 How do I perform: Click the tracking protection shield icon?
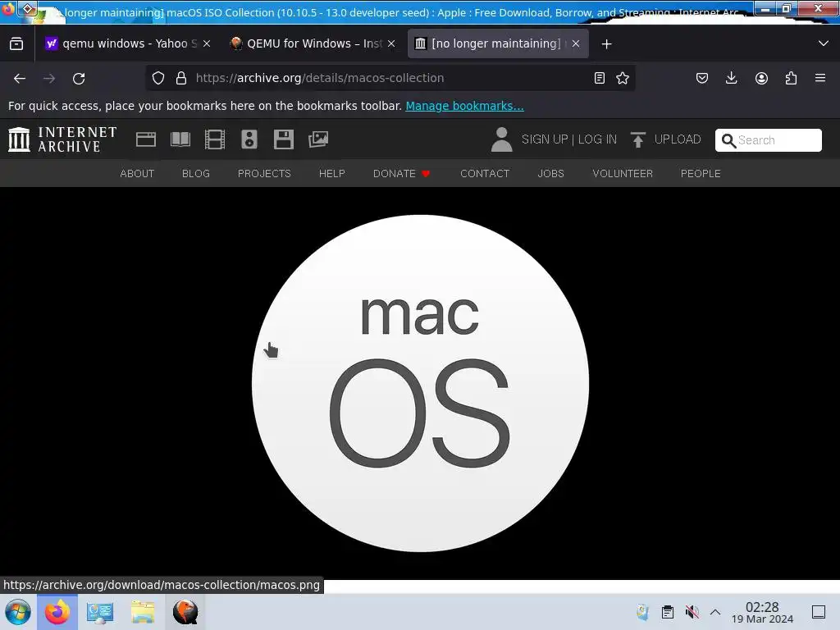coord(158,78)
